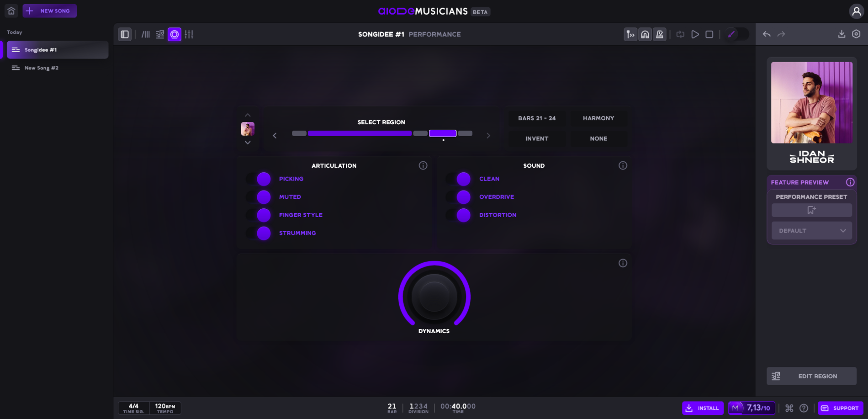
Task: Expand the Default preset dropdown
Action: coord(812,231)
